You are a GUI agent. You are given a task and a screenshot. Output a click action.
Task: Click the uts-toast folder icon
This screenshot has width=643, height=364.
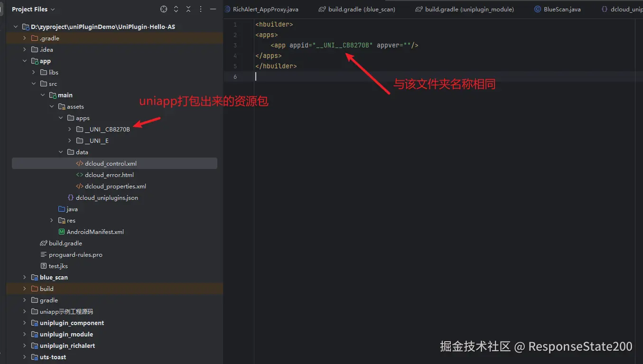pos(35,357)
